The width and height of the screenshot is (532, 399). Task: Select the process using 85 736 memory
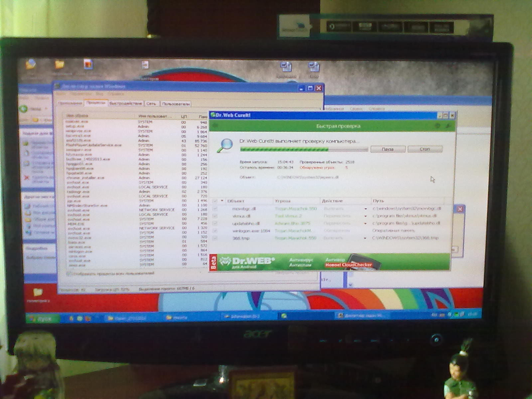coord(136,141)
